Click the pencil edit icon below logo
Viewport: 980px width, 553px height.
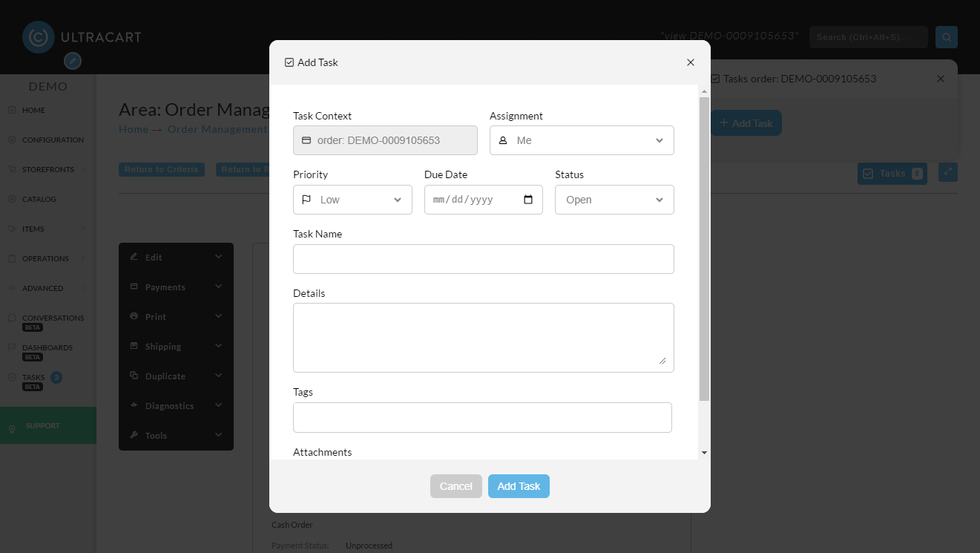coord(73,61)
